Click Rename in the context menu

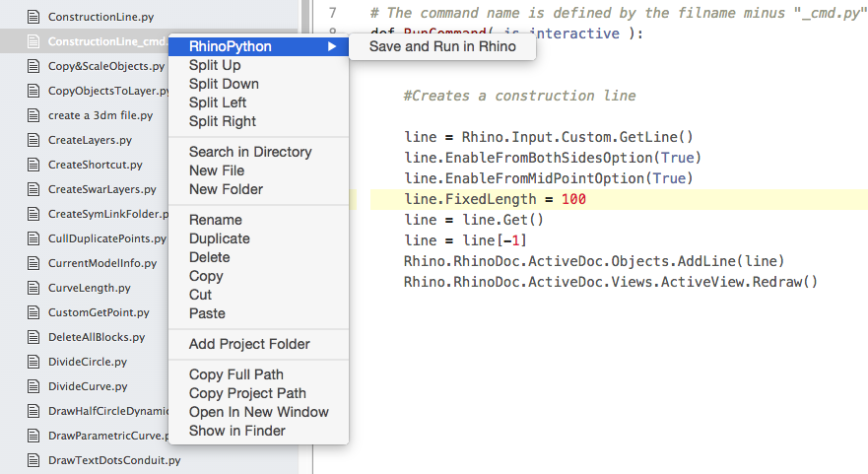[x=258, y=220]
